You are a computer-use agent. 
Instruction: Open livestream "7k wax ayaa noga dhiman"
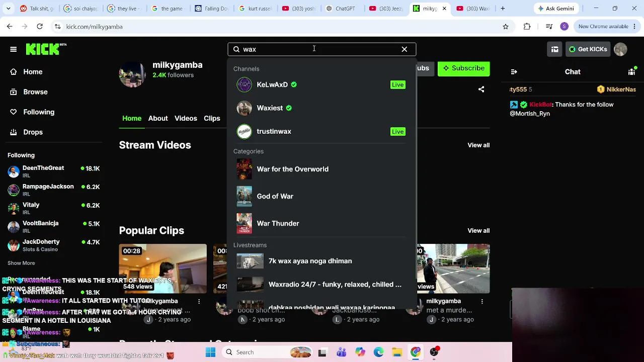(321, 261)
